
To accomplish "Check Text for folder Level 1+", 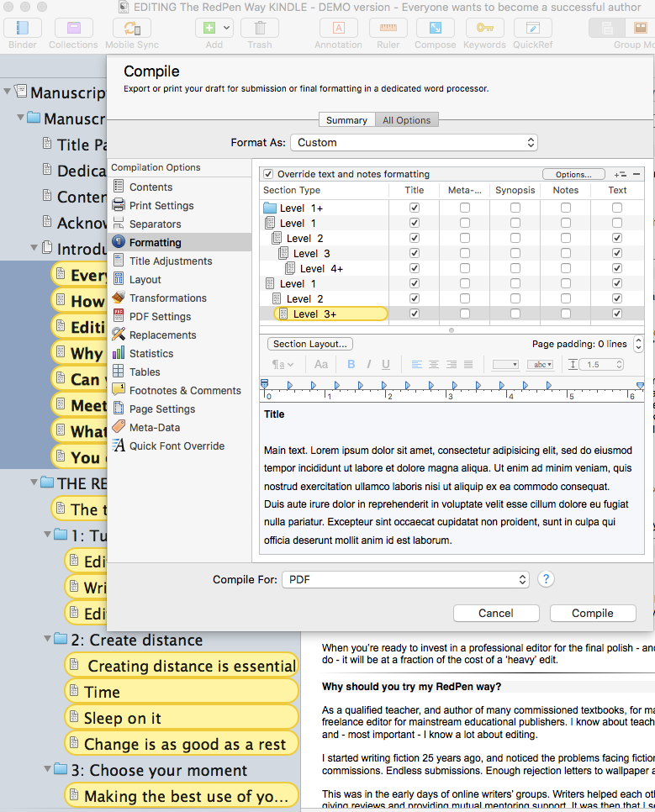I will coord(616,208).
